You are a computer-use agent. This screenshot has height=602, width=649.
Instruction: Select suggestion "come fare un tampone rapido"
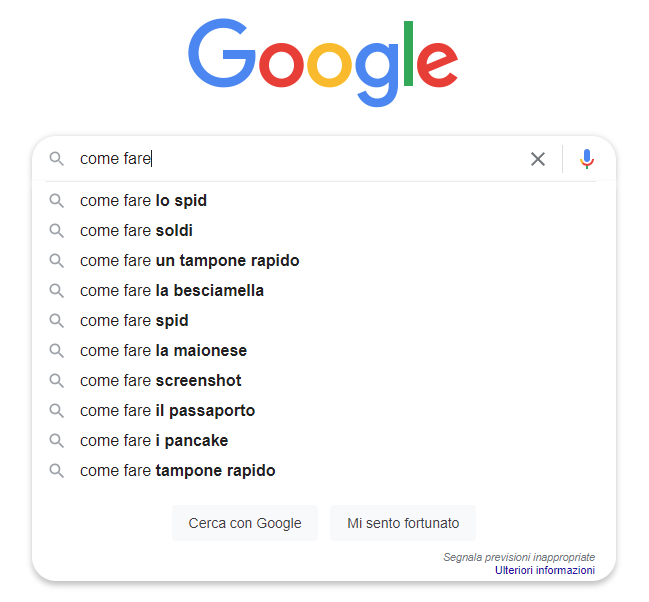(189, 261)
